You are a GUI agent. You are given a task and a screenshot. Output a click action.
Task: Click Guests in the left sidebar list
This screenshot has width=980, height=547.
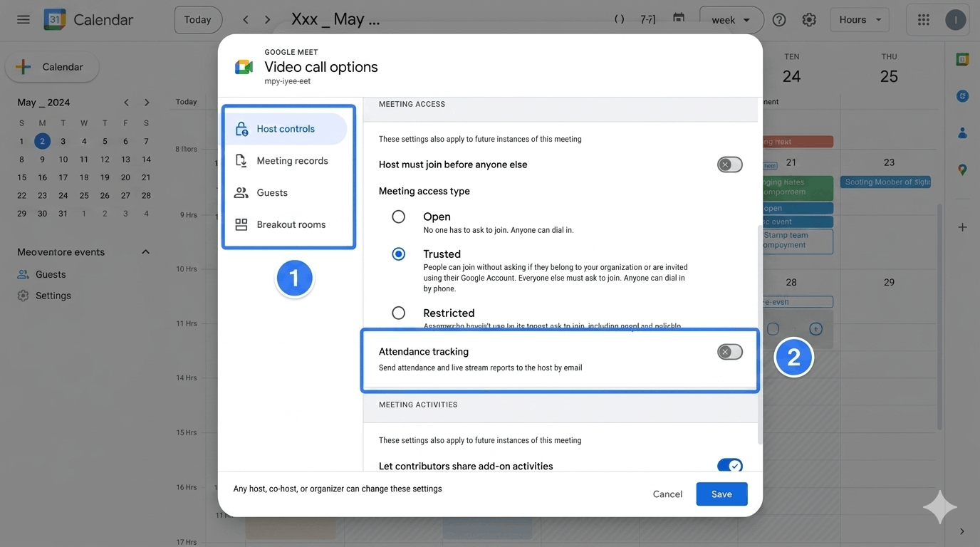51,274
